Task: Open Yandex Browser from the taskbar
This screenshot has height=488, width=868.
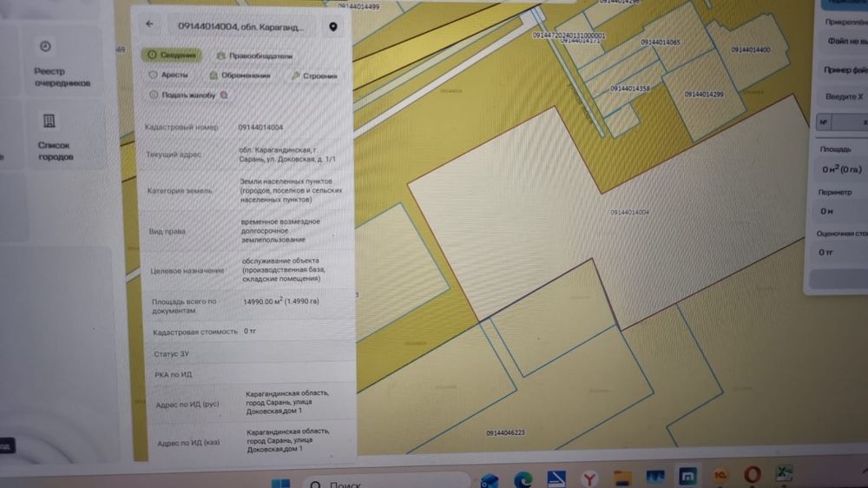Action: tap(589, 478)
